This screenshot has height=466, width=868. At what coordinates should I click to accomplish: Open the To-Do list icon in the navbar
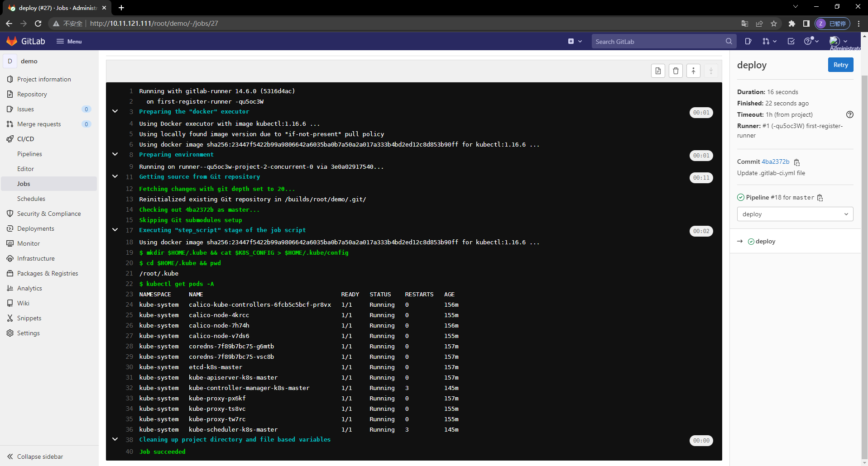(791, 41)
